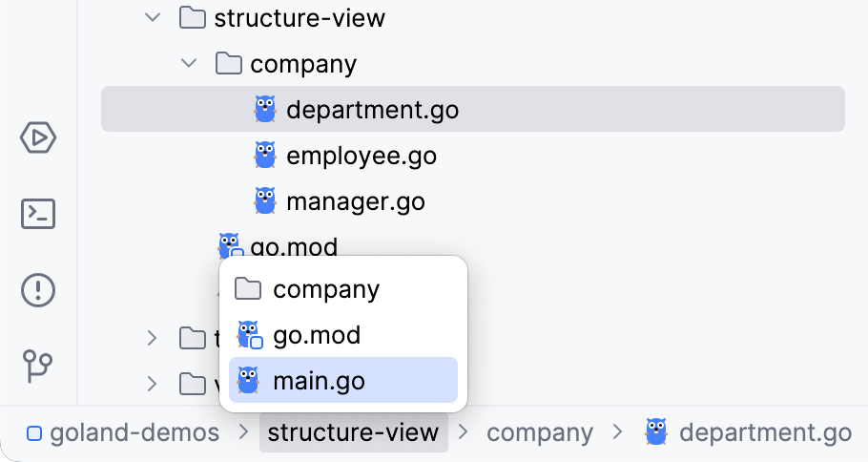
Task: Click the company breadcrumb in navigation bar
Action: coord(540,432)
